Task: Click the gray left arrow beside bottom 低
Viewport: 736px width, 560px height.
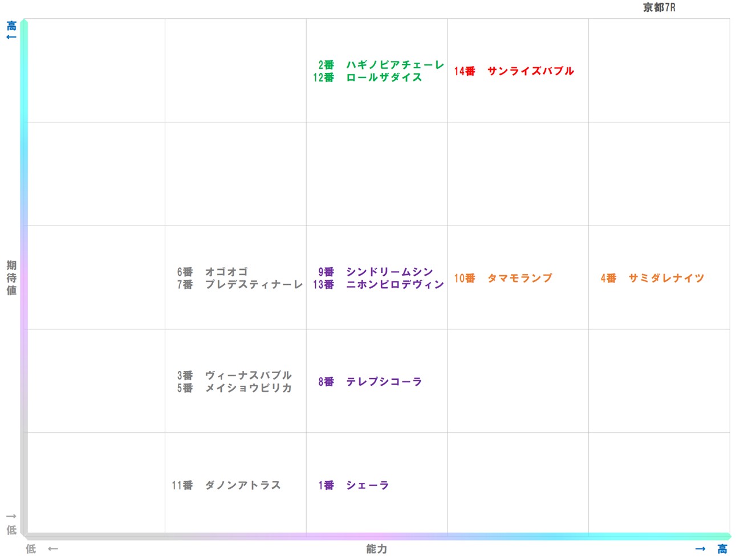Action: [53, 549]
